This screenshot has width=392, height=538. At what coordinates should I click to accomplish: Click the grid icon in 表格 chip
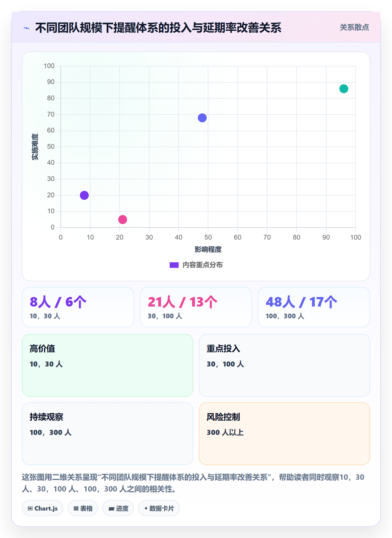click(76, 509)
